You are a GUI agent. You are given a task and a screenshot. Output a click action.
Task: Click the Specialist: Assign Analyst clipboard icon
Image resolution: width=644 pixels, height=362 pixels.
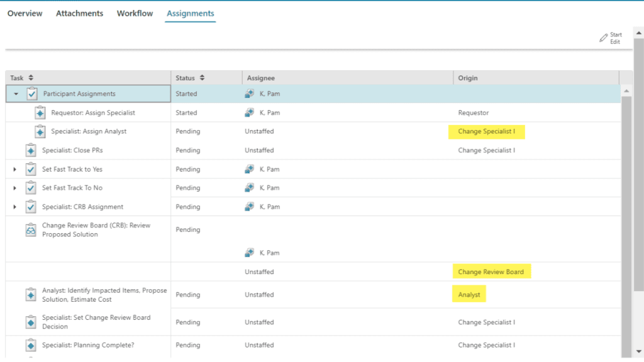point(40,132)
